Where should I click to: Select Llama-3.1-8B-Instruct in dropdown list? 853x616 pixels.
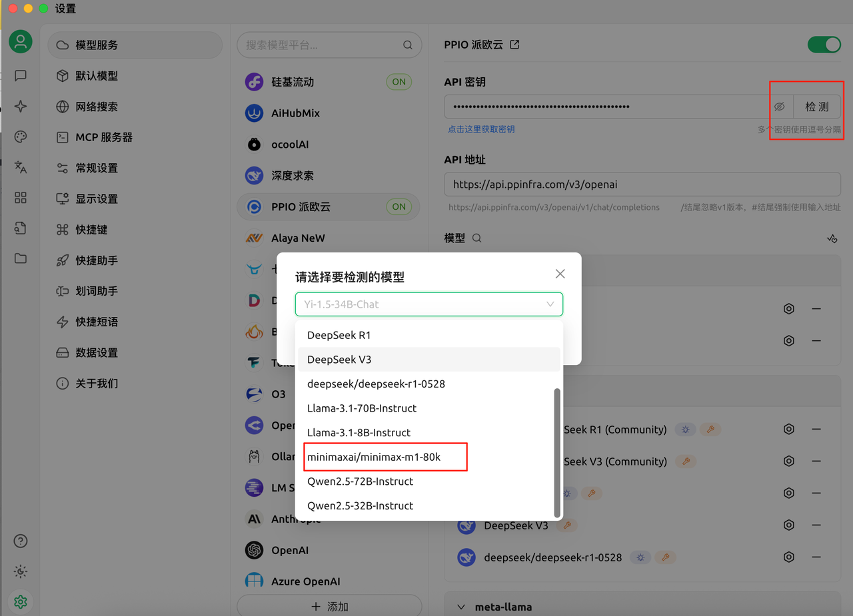pos(428,432)
